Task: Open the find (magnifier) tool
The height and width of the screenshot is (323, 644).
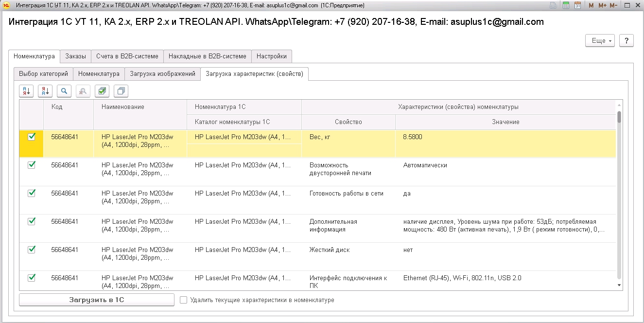Action: 64,91
